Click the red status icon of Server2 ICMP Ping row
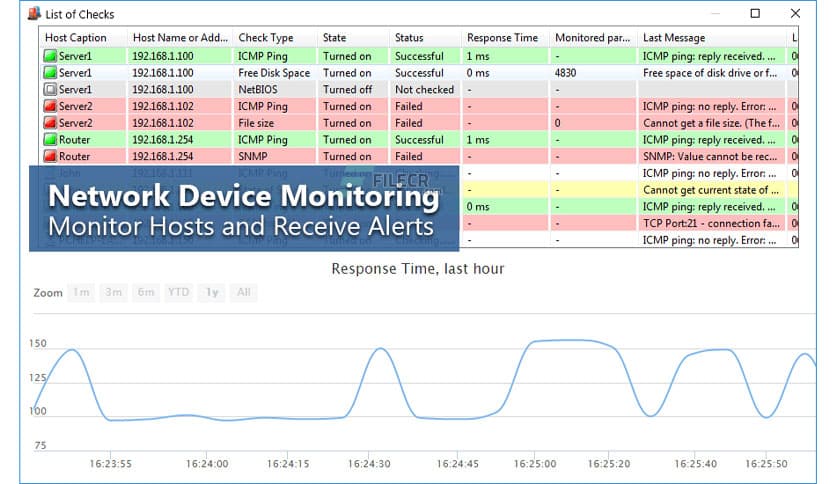The width and height of the screenshot is (836, 484). point(50,106)
